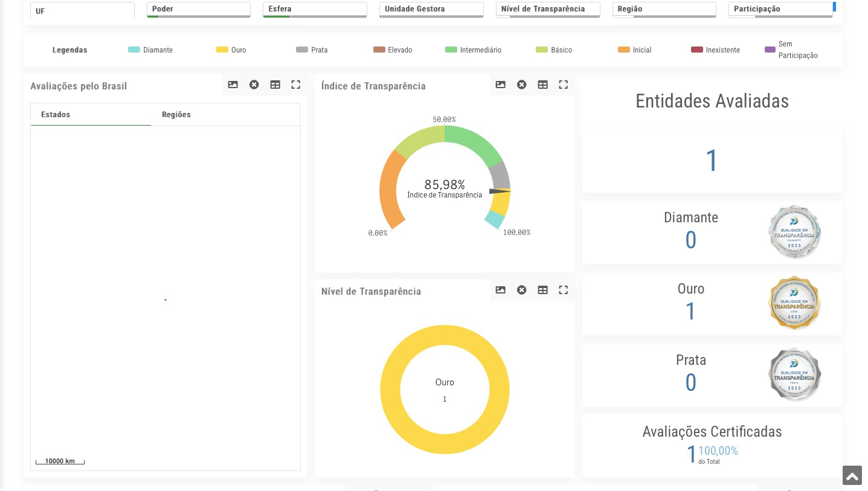Viewport: 868px width, 491px height.
Task: Show Índice de Transparência data table
Action: pos(542,85)
